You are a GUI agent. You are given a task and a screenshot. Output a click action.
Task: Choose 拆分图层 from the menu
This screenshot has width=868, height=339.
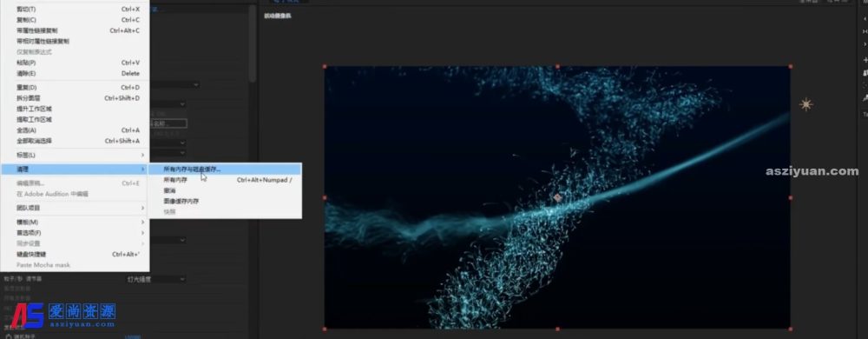tap(75, 98)
